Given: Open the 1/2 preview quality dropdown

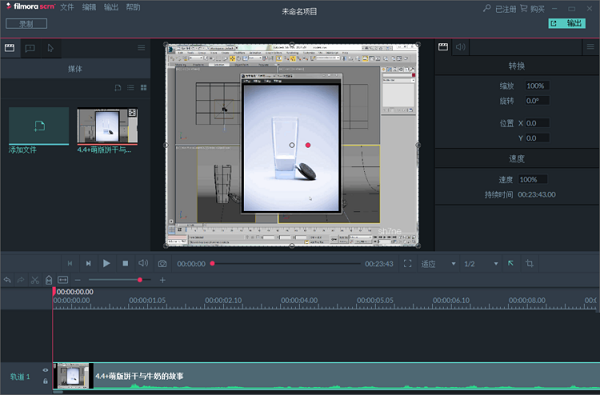Looking at the screenshot, I should pyautogui.click(x=481, y=264).
